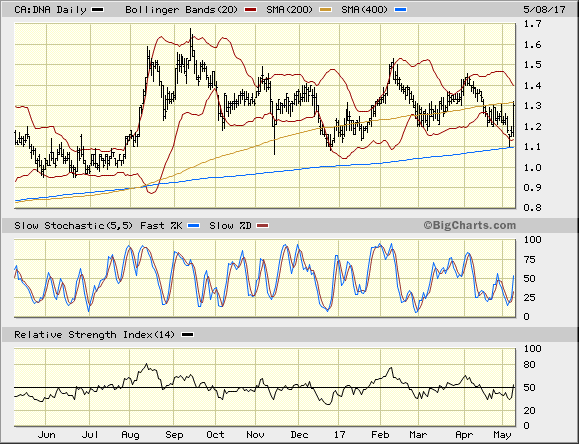
Task: Click the Aug month label on time axis
Action: click(130, 435)
